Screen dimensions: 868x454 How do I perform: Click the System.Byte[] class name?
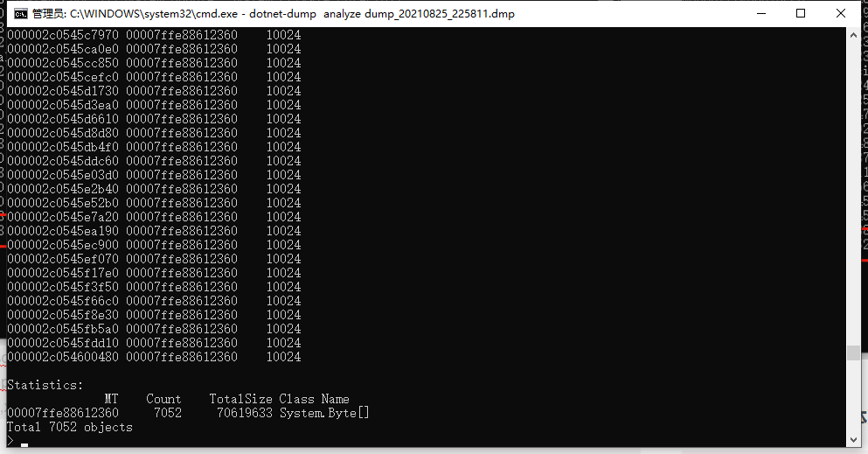coord(324,413)
